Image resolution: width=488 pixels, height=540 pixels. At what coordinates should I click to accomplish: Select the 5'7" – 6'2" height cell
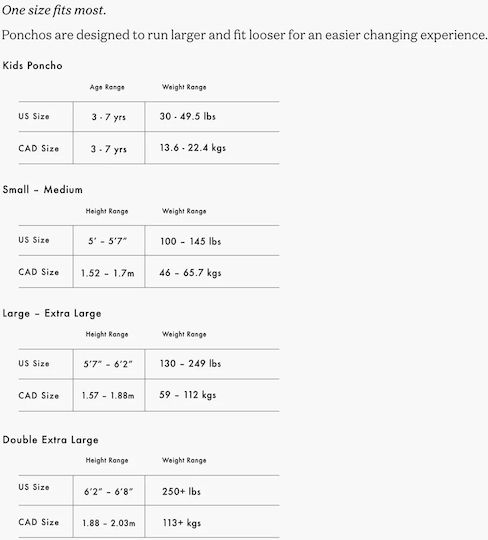click(x=108, y=364)
